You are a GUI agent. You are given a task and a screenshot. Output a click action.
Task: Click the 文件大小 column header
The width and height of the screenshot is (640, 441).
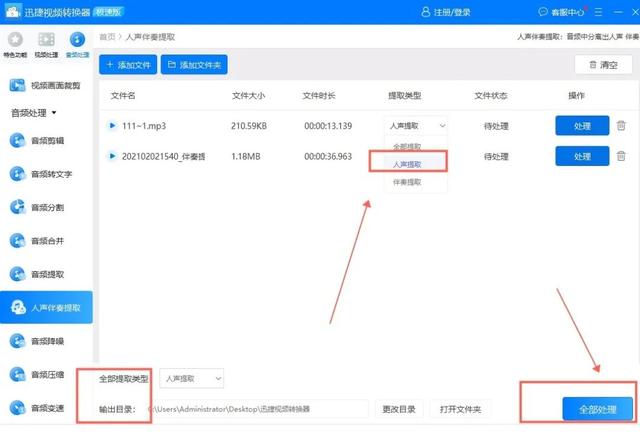click(x=249, y=96)
